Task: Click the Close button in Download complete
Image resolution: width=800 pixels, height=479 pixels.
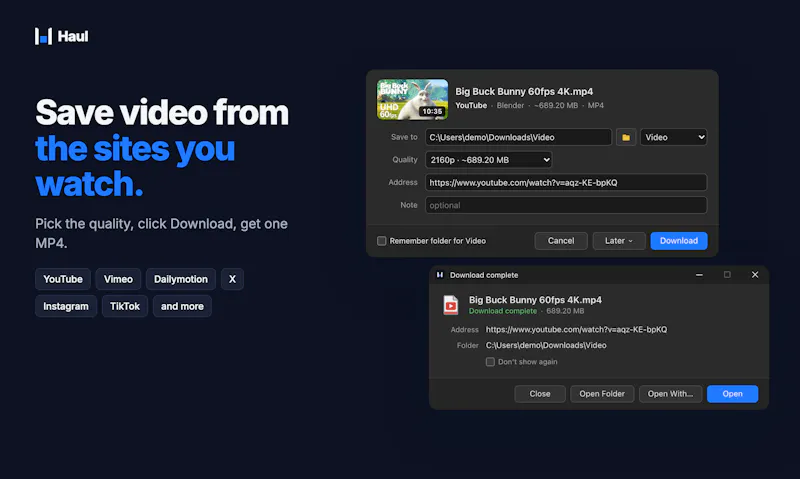Action: pos(540,394)
